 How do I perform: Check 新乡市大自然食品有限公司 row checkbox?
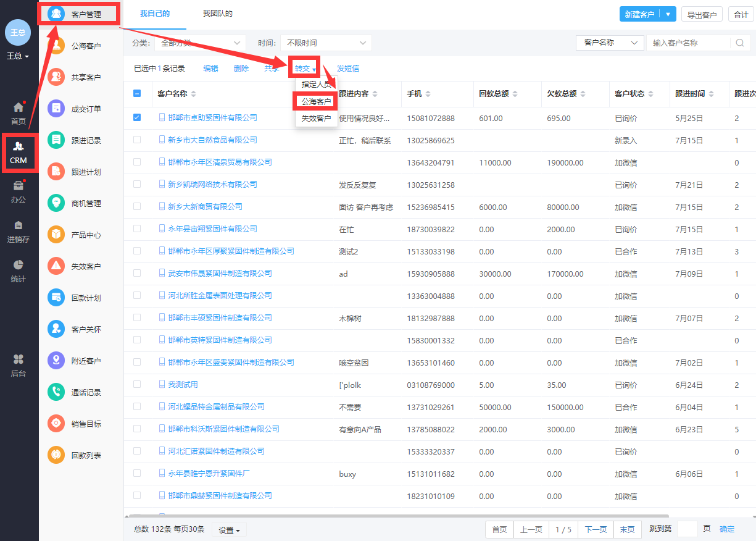click(137, 140)
